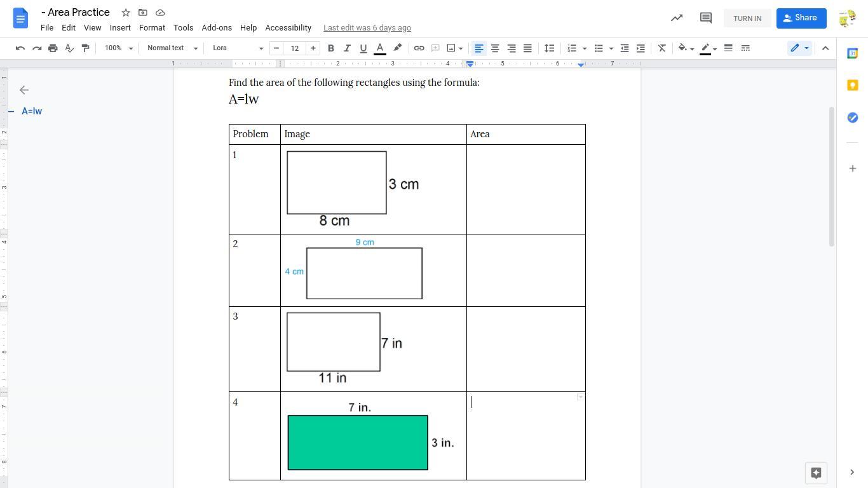Viewport: 868px width, 488px height.
Task: Click the TURN IN button
Action: click(x=747, y=18)
